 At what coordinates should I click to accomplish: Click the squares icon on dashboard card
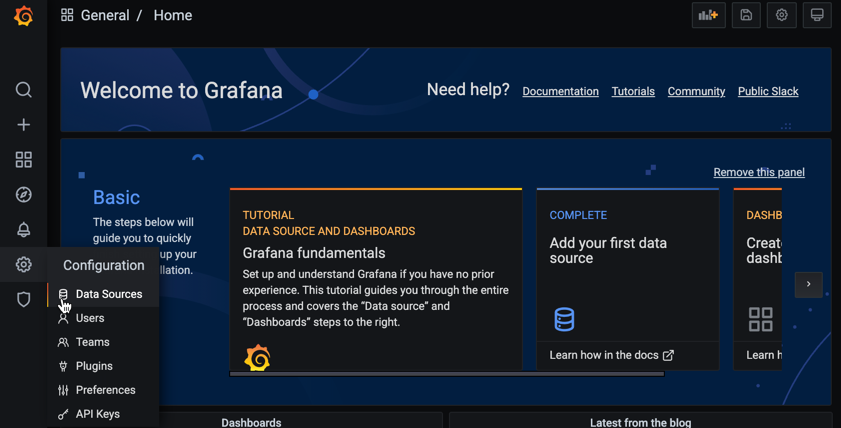click(x=761, y=319)
